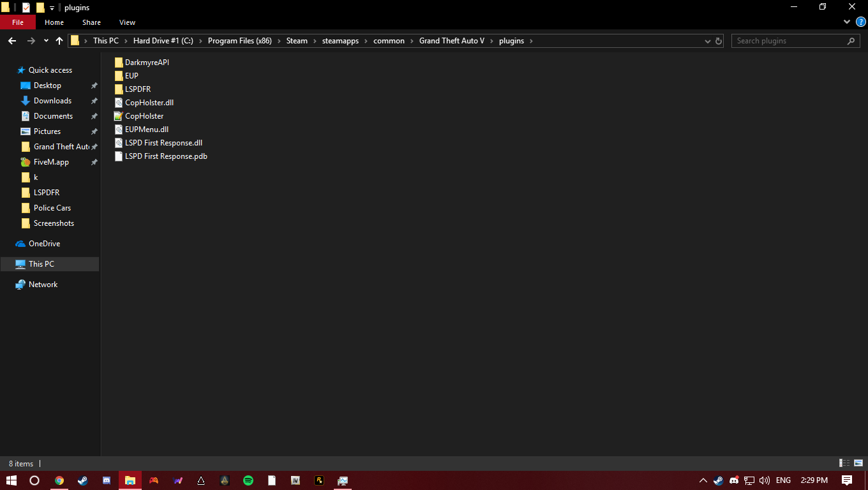Go back to the previous folder
Viewport: 868px width, 490px height.
12,41
